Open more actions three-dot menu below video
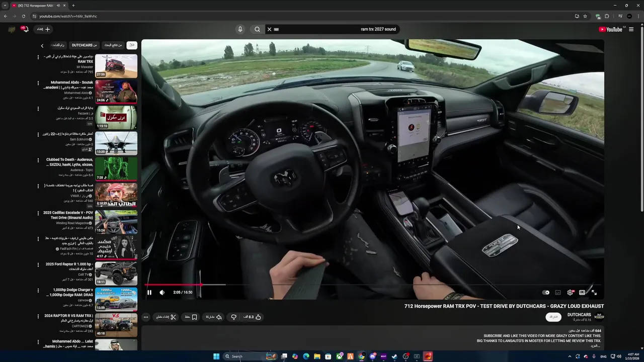 pyautogui.click(x=146, y=317)
